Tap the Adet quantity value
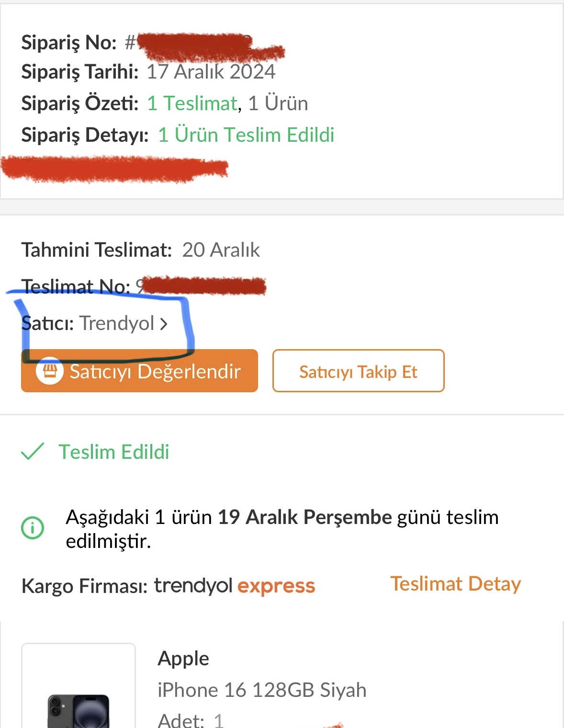This screenshot has height=728, width=564. tap(218, 720)
